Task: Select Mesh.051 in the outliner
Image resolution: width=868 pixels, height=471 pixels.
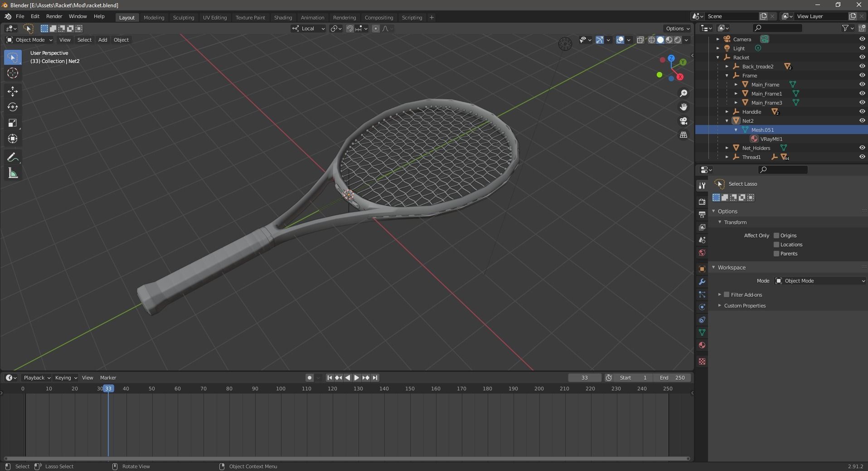Action: 762,130
